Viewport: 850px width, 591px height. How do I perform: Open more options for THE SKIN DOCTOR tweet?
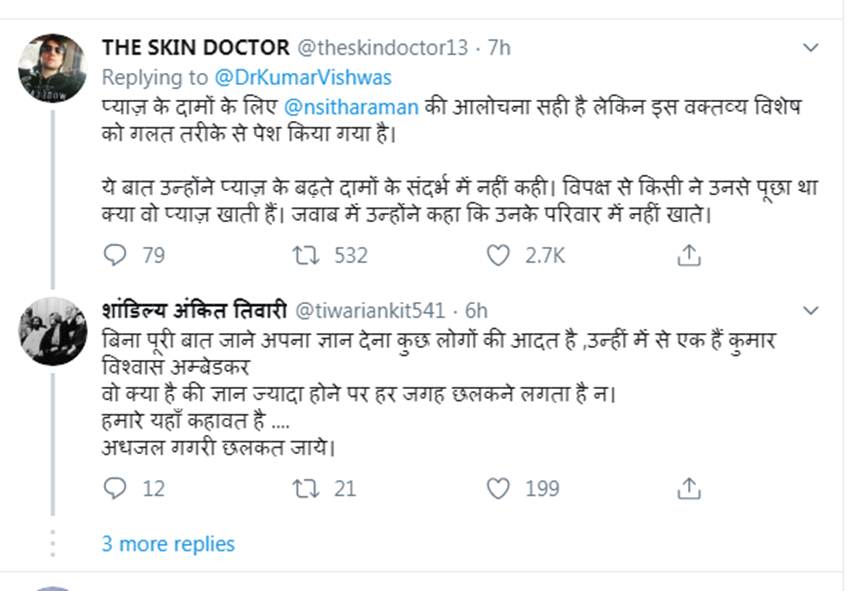(811, 47)
